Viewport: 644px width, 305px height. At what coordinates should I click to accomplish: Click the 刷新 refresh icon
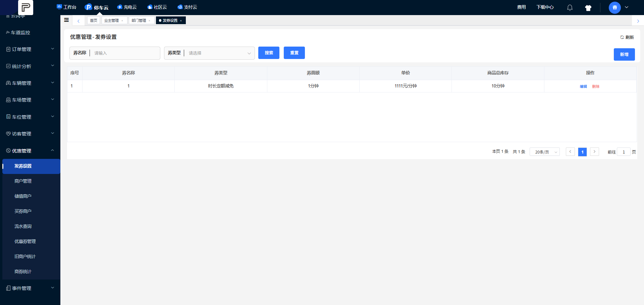(622, 37)
